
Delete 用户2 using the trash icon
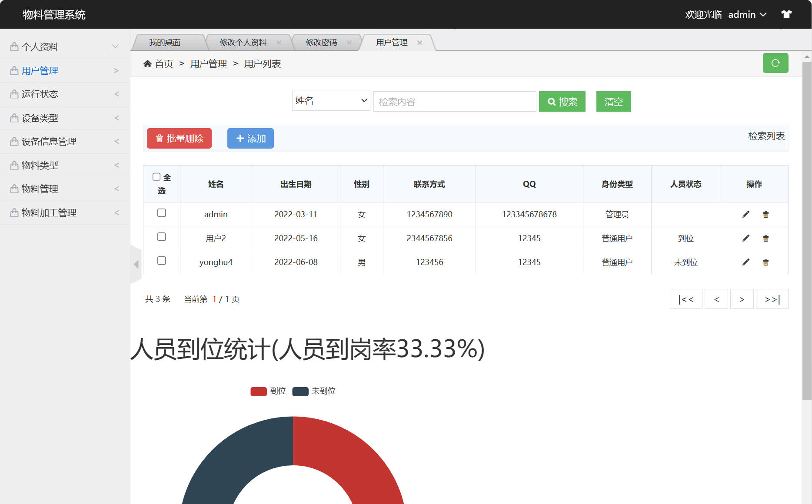pos(765,238)
